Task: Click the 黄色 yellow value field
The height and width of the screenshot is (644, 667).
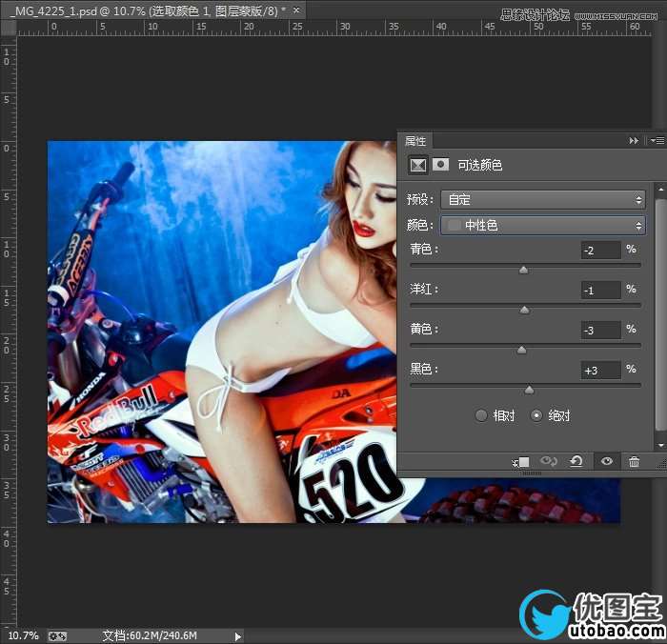Action: (600, 330)
